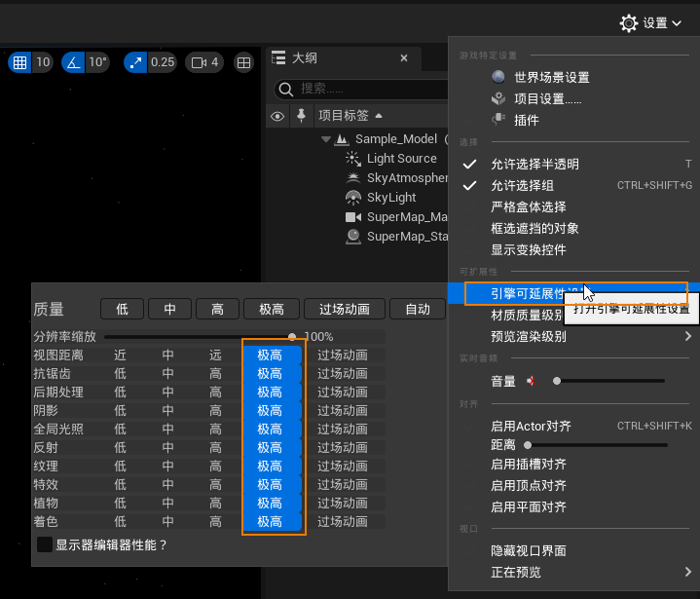This screenshot has width=700, height=599.
Task: Switch to the 大纲 tab
Action: [305, 58]
